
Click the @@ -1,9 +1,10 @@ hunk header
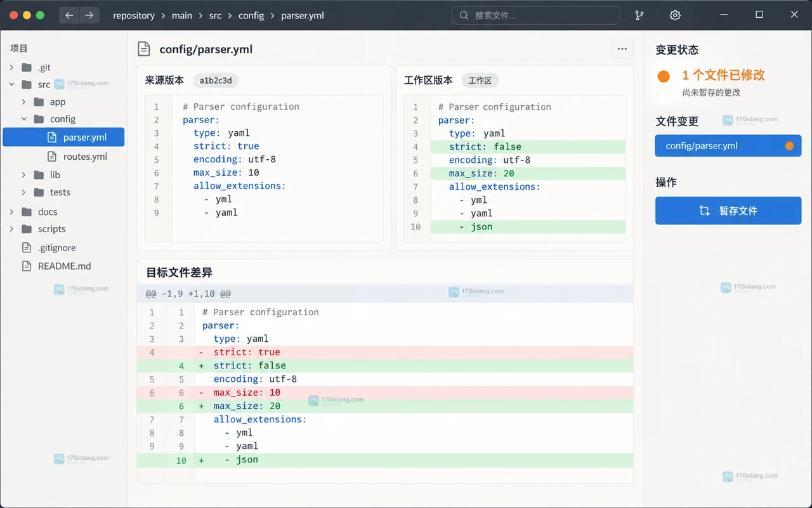point(385,294)
